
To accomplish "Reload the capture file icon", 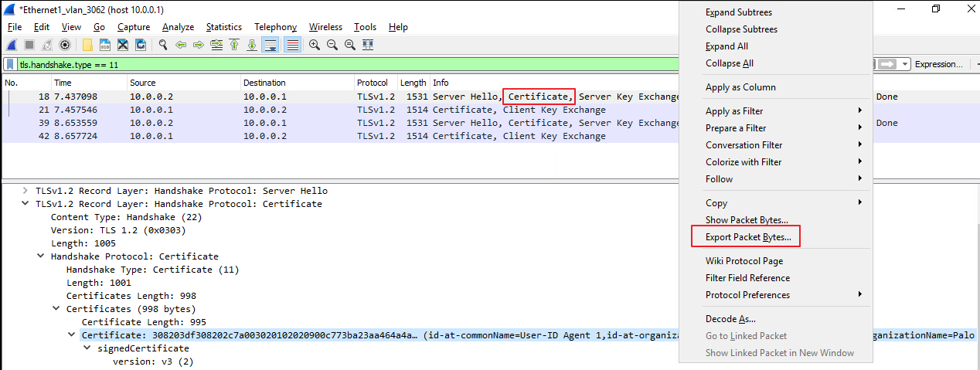I will click(139, 45).
